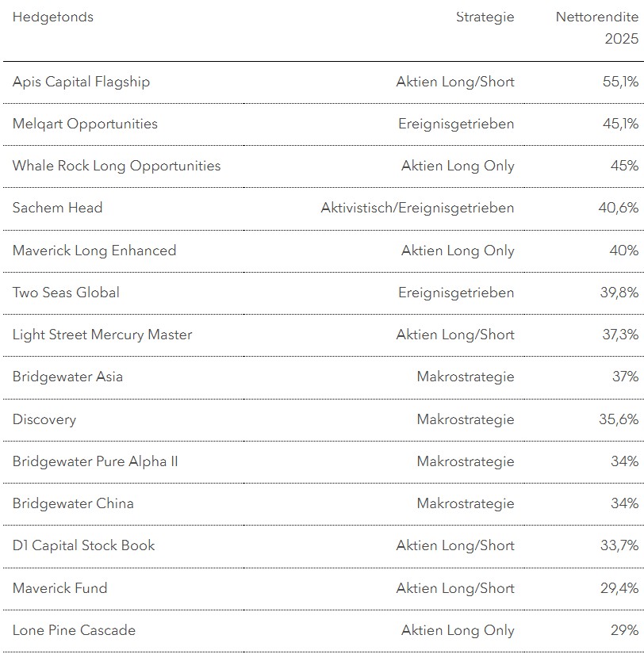Screen dimensions: 644x654
Task: Click on Two Seas Global
Action: click(x=66, y=293)
